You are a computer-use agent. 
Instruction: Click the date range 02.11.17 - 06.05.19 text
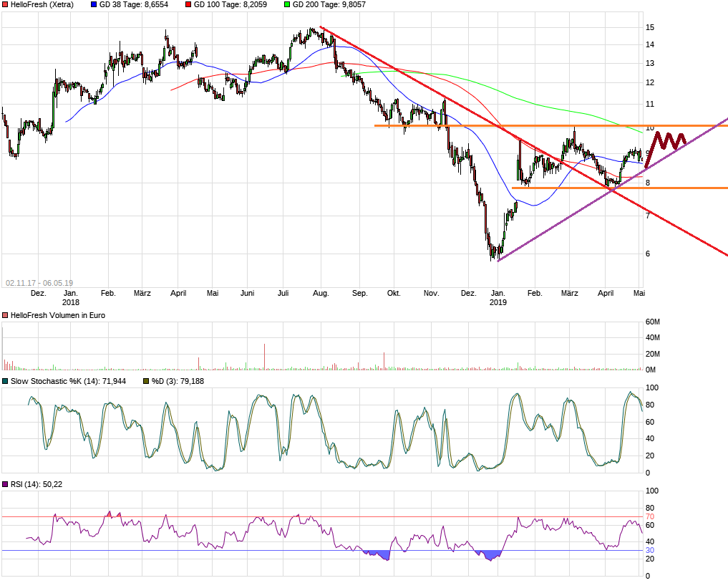tap(39, 283)
